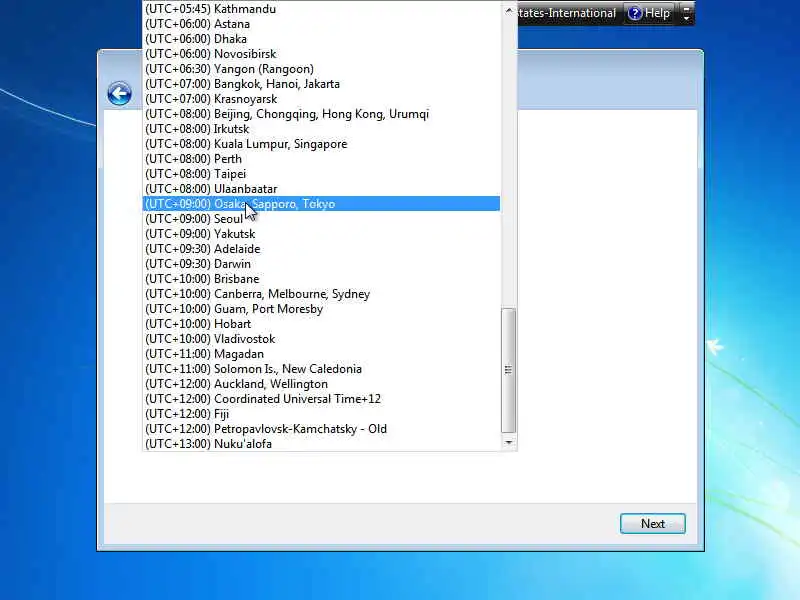The height and width of the screenshot is (600, 800).
Task: Select (UTC+10:00) Brisbane
Action: (x=321, y=279)
